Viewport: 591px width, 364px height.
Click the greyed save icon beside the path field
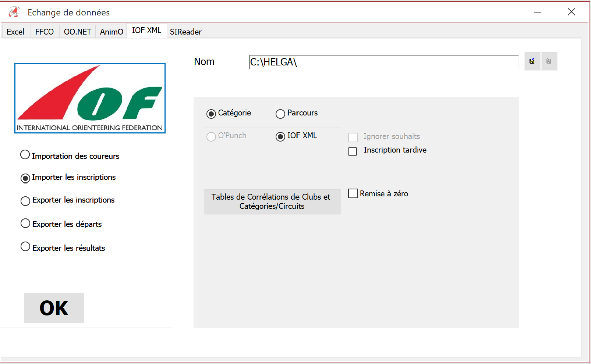click(549, 61)
